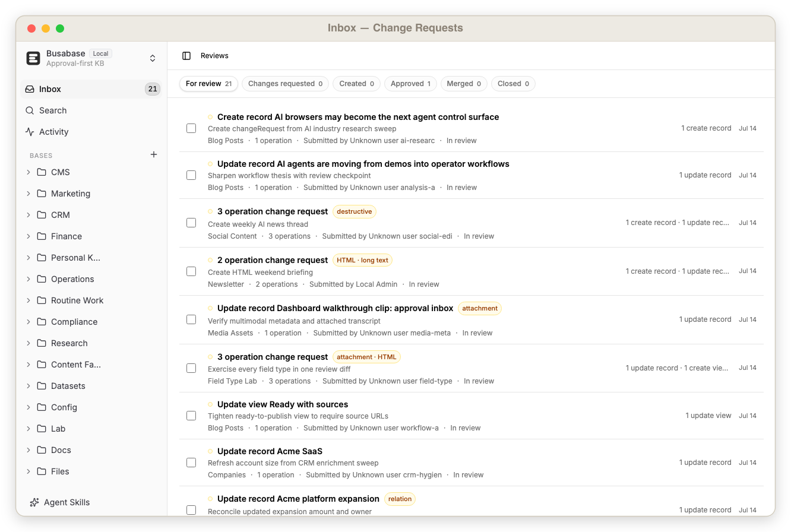791x532 pixels.
Task: Click the Marketing folder icon
Action: coord(42,194)
